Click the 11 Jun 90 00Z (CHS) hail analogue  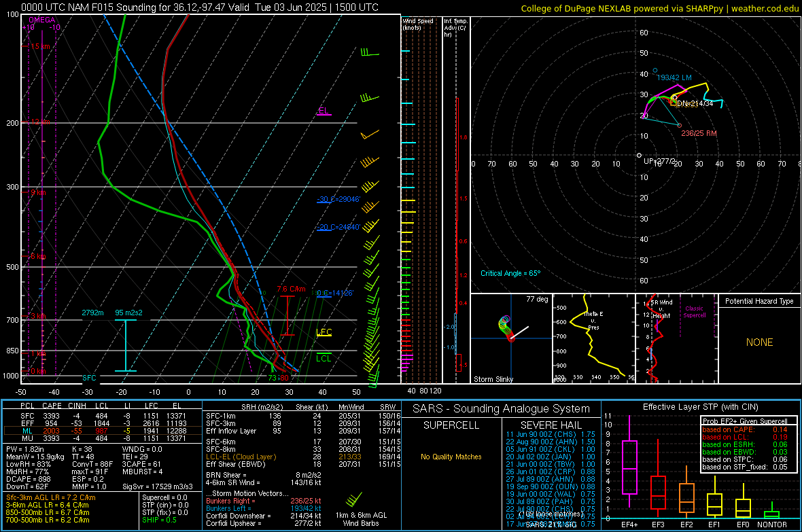(x=551, y=434)
